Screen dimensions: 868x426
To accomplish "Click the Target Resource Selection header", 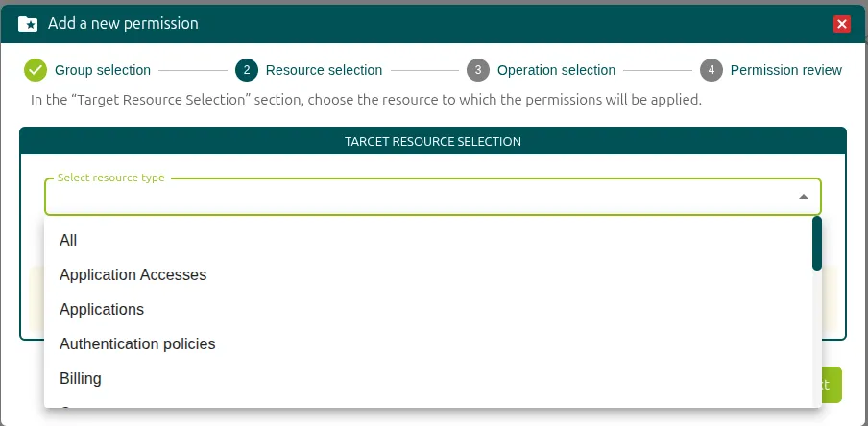I will tap(433, 141).
